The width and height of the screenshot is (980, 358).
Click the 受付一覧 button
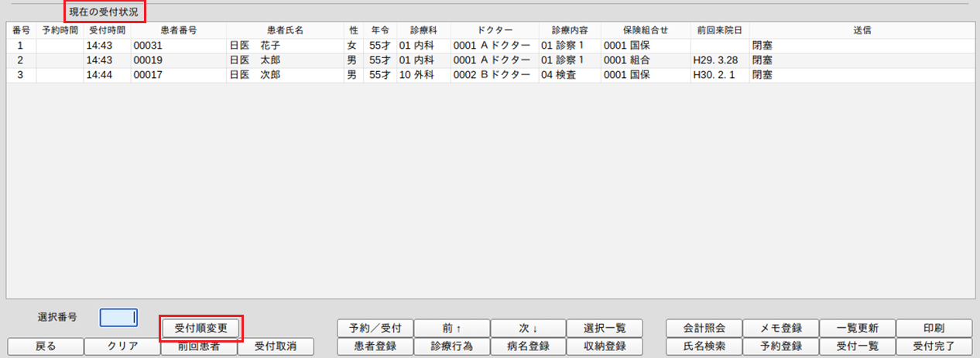point(857,346)
